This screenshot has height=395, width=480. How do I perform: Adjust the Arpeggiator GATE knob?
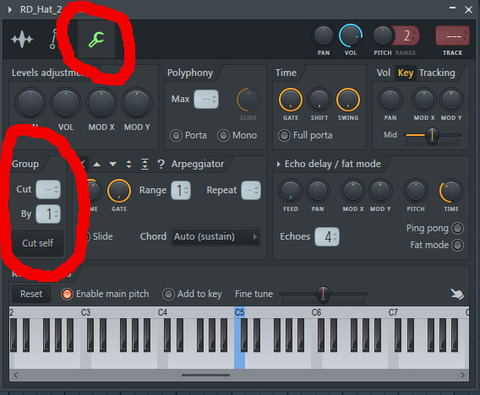pos(119,191)
